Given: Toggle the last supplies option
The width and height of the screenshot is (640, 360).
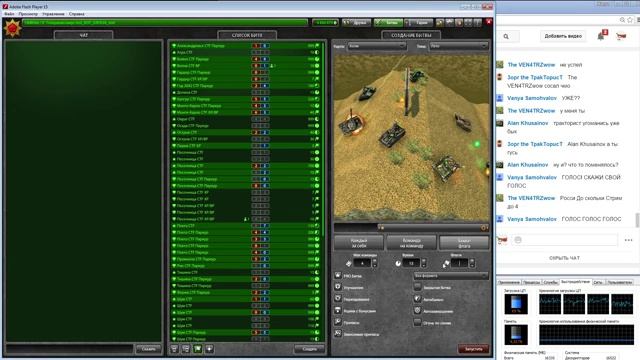Looking at the screenshot, I should (338, 334).
